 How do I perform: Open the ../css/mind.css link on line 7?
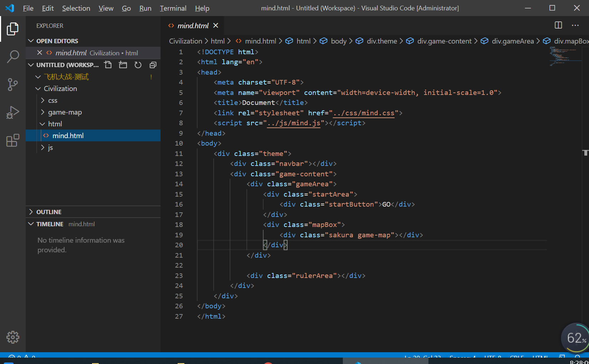click(364, 113)
